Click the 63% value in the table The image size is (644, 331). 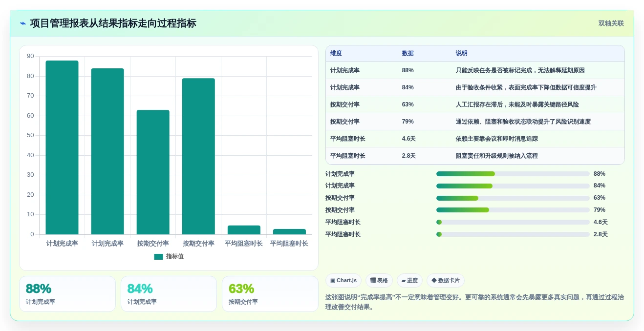pyautogui.click(x=408, y=104)
